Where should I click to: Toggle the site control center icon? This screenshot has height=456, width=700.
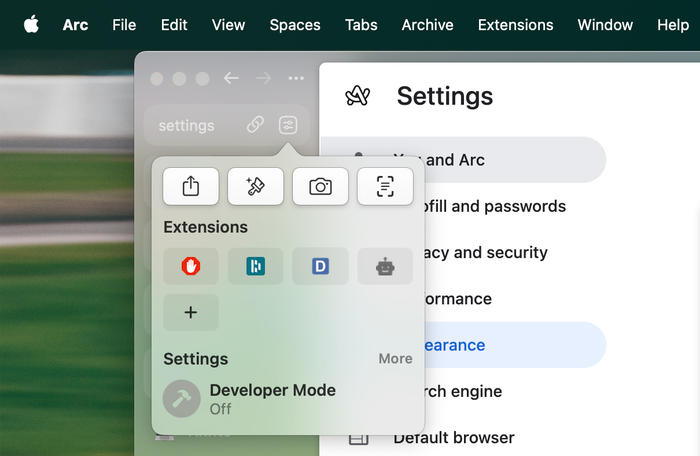coord(288,125)
